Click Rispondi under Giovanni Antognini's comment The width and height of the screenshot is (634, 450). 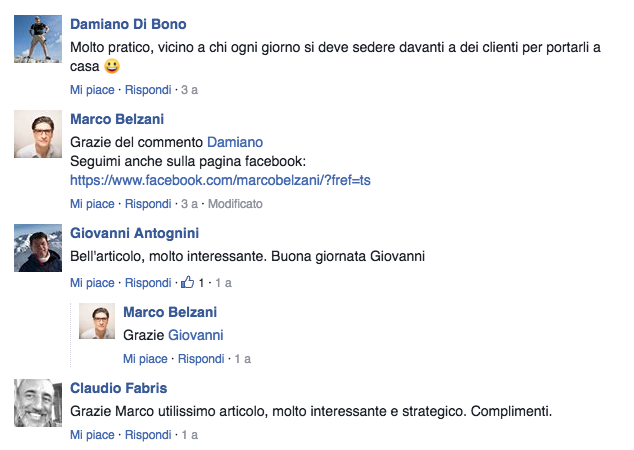[148, 283]
